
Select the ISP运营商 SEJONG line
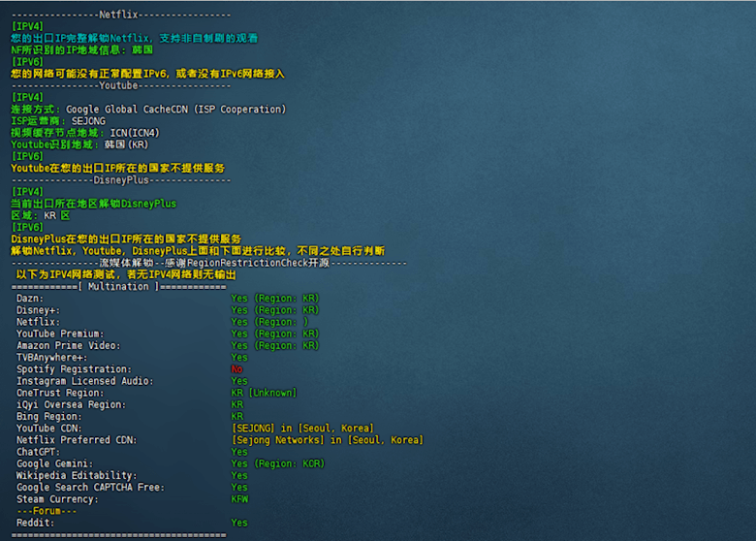pyautogui.click(x=58, y=121)
